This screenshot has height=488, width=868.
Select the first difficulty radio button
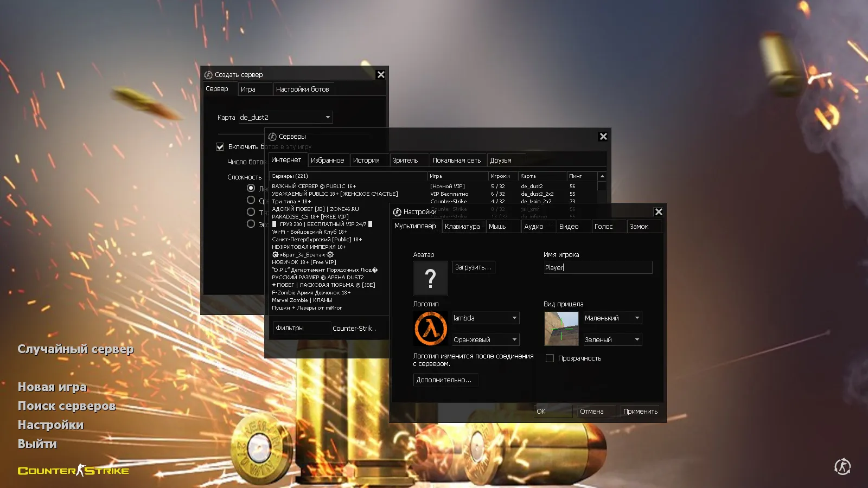tap(251, 188)
